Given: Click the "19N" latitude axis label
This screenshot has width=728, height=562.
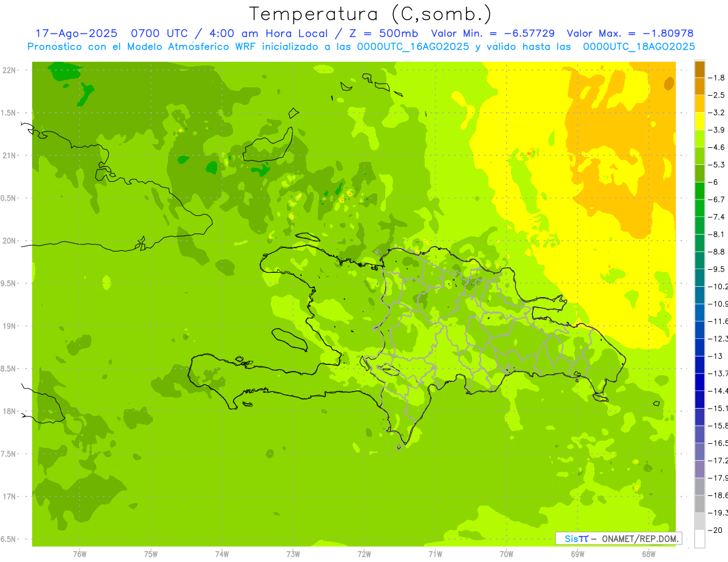Looking at the screenshot, I should click(x=8, y=326).
